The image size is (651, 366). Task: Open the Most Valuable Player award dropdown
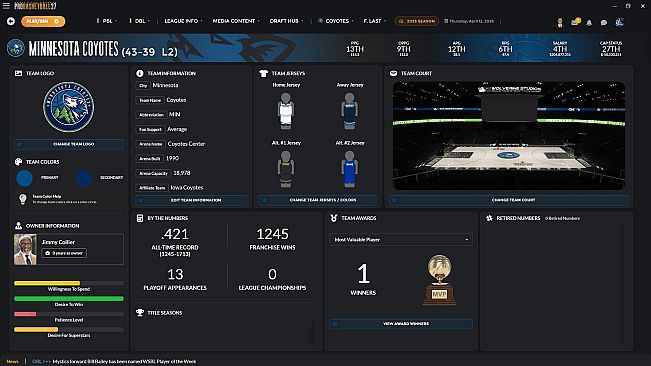click(401, 239)
